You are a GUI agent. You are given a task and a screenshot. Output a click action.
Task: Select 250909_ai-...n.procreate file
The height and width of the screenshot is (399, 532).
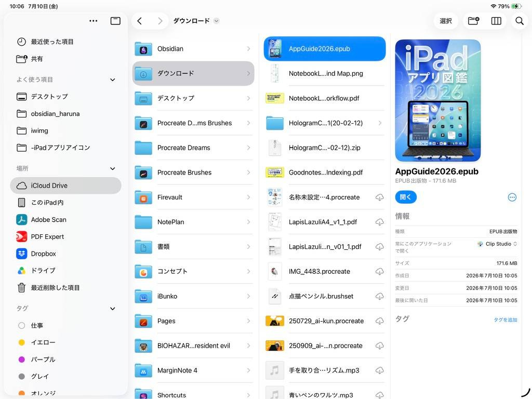tap(325, 345)
